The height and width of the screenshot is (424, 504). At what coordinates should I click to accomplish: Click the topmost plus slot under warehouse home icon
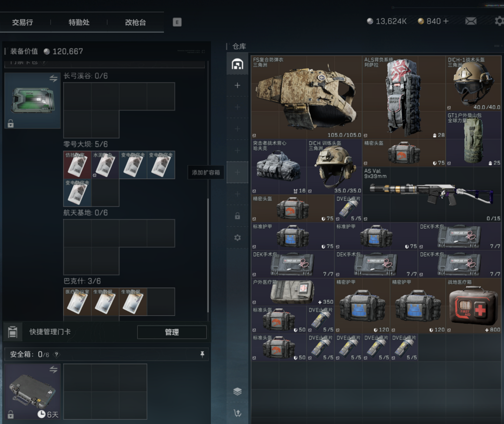pyautogui.click(x=237, y=85)
